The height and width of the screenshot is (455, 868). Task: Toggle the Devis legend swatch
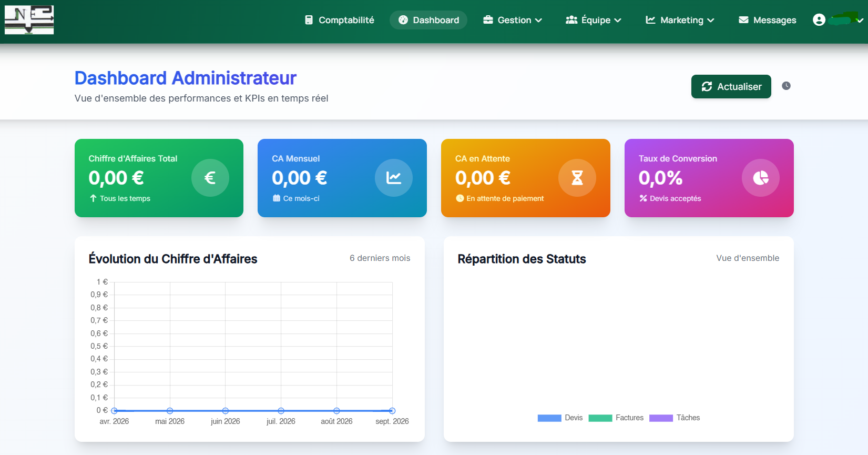(549, 418)
